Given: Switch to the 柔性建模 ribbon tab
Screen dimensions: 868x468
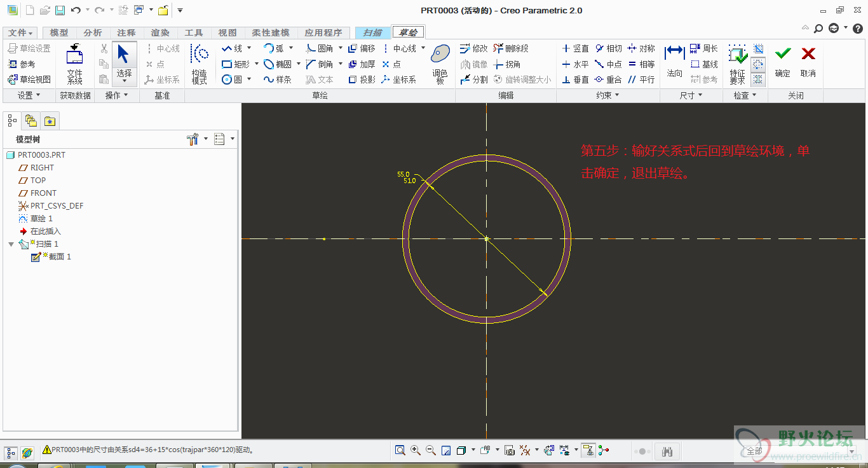Looking at the screenshot, I should click(270, 33).
